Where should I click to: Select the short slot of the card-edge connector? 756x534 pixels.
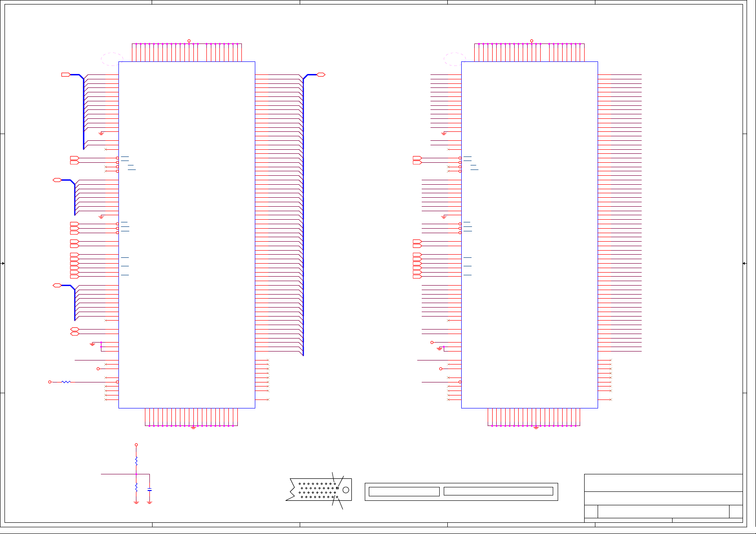(404, 492)
